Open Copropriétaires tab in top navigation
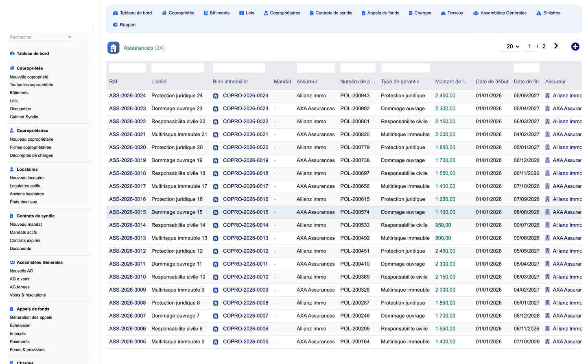Screen dimensions: 588x364 click(282, 13)
